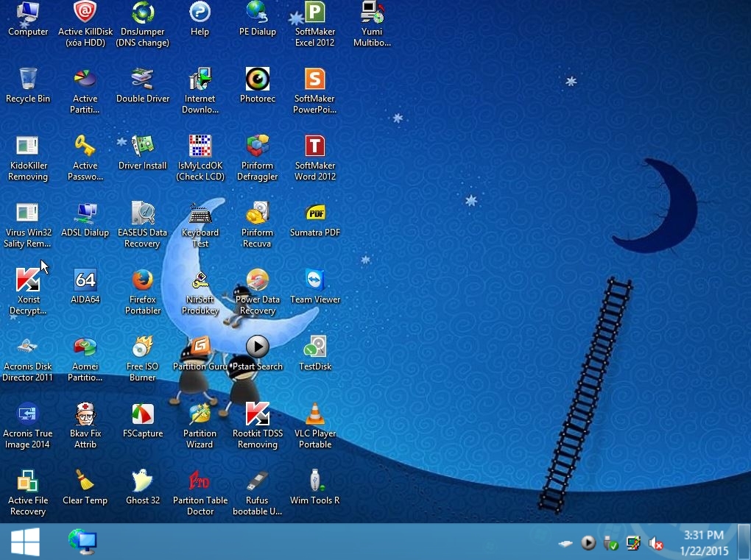Viewport: 751px width, 560px height.
Task: Open the Recycle Bin
Action: pyautogui.click(x=28, y=79)
